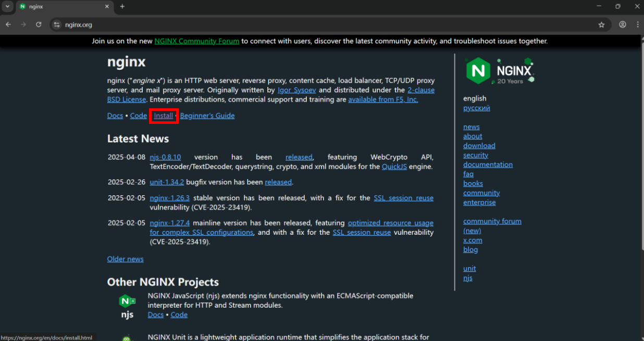Follow the Igor Sysoev link
Viewport: 644px width, 341px height.
click(x=297, y=90)
